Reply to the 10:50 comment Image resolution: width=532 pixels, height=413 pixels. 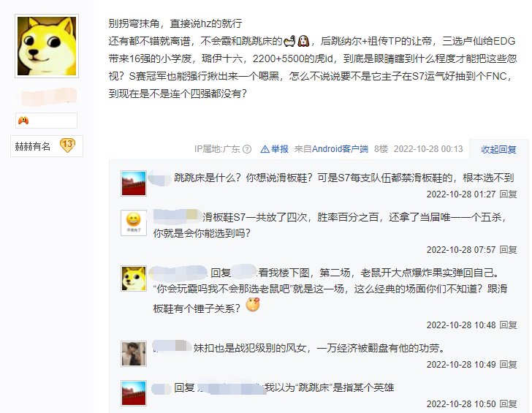[508, 403]
